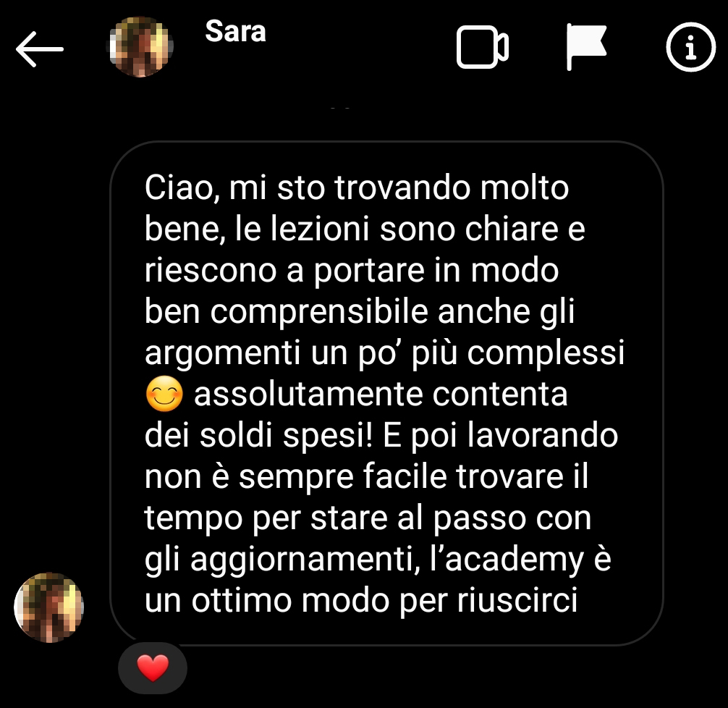Tap the word "lavorando" in the message

click(542, 436)
